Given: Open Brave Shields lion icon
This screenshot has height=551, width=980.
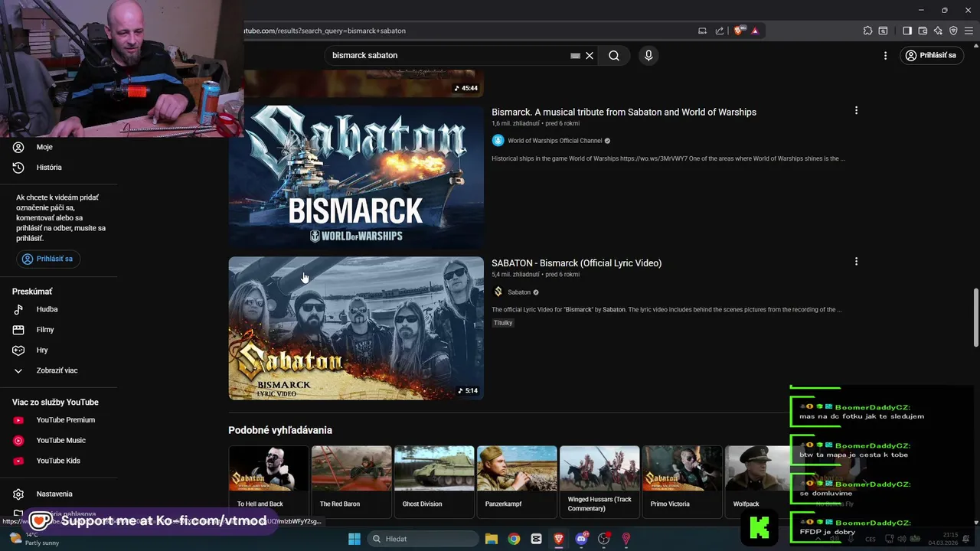Looking at the screenshot, I should click(738, 31).
